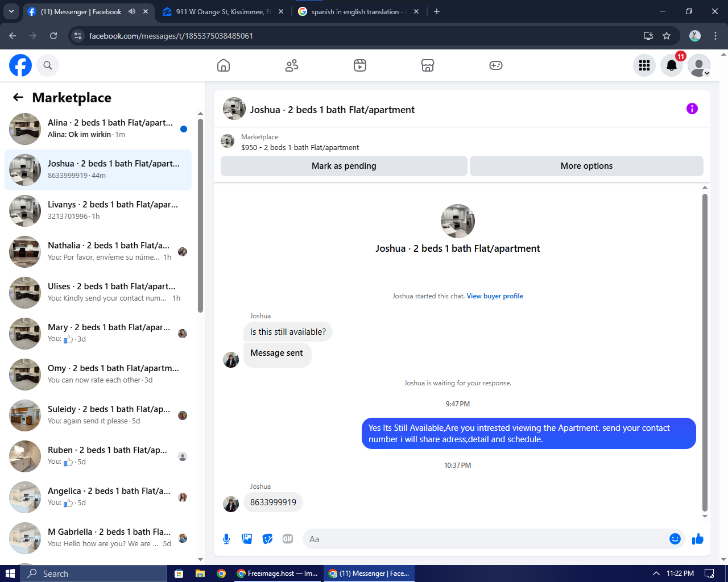Open a new browser tab

pyautogui.click(x=437, y=11)
